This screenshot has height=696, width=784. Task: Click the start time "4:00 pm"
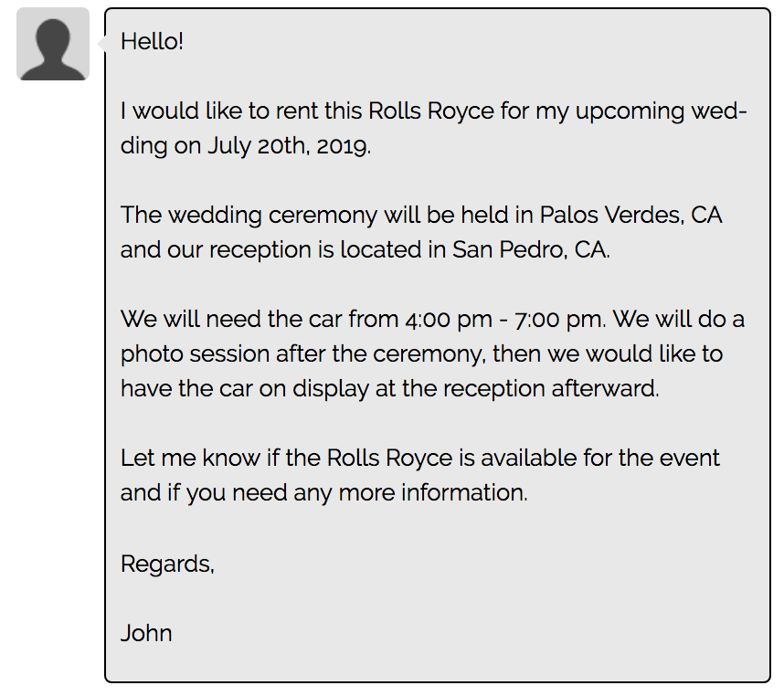[449, 321]
